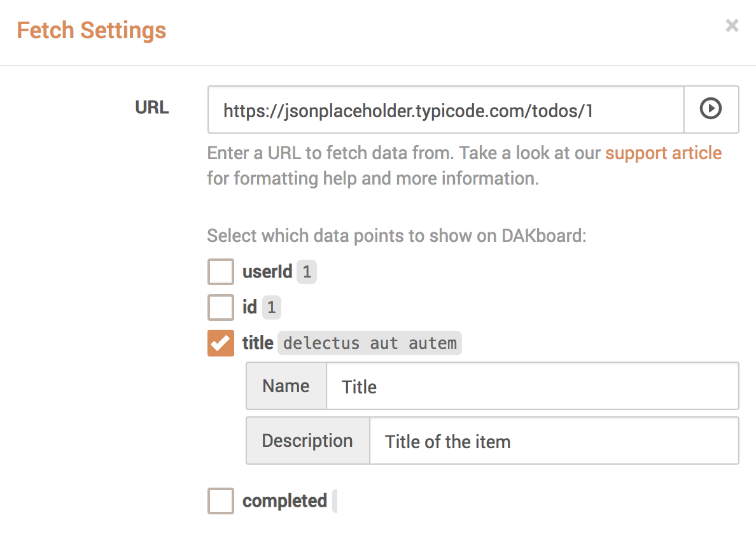Check the id data point checkbox

(x=220, y=307)
